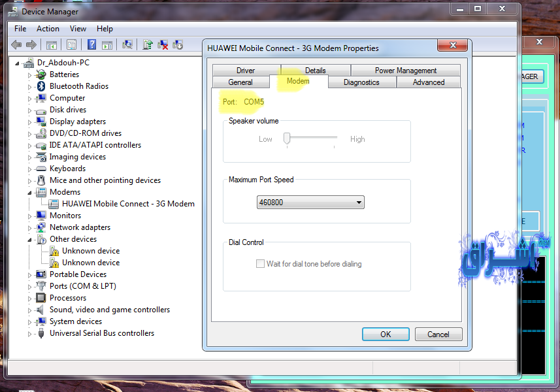Click the Imaging devices camera icon
Screen dimensions: 560x392
[41, 157]
